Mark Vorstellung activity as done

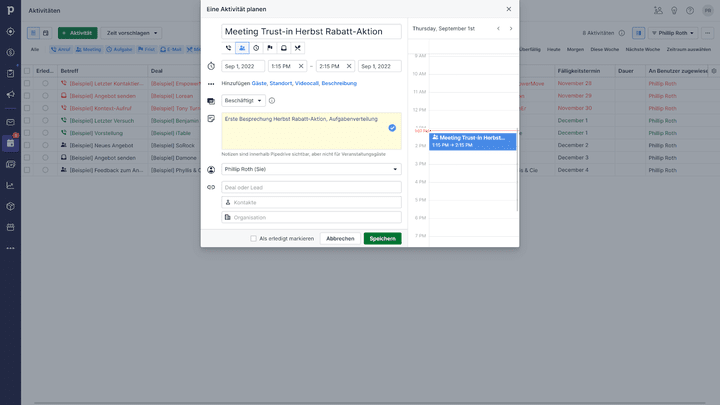point(45,133)
